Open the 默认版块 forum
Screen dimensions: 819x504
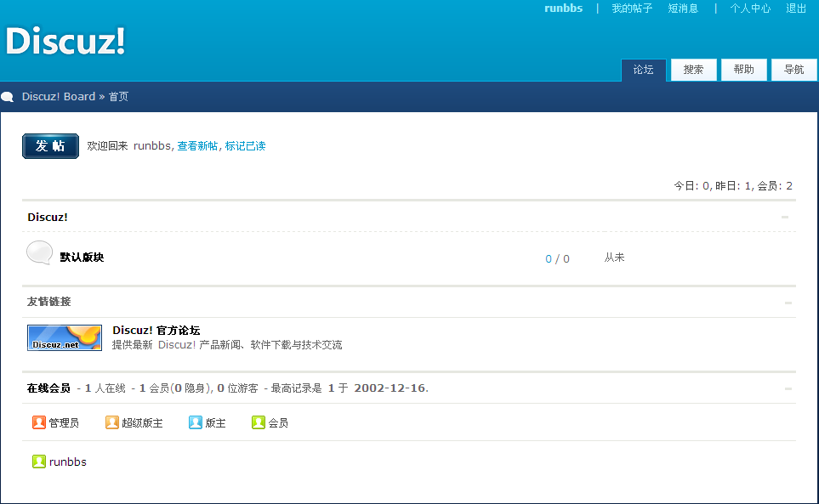coord(82,257)
